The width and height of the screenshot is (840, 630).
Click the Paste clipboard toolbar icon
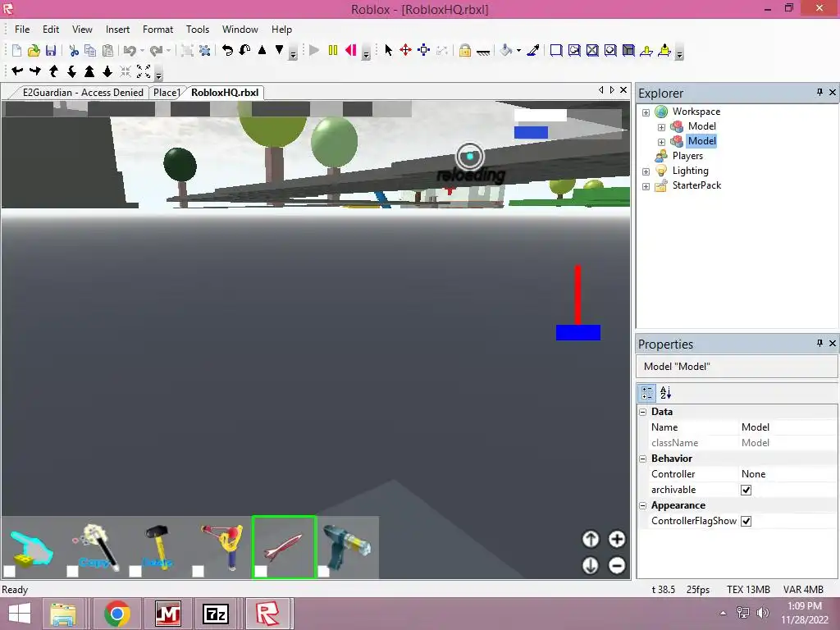point(107,50)
